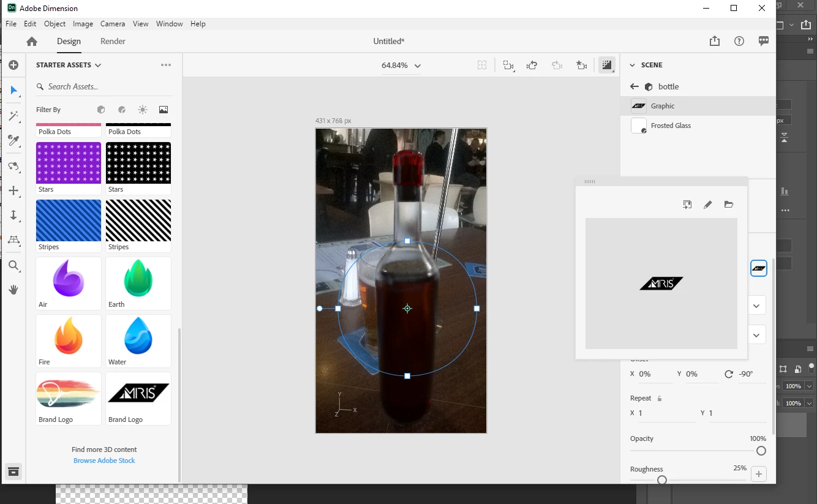Choose the Fire graphic asset

[69, 340]
